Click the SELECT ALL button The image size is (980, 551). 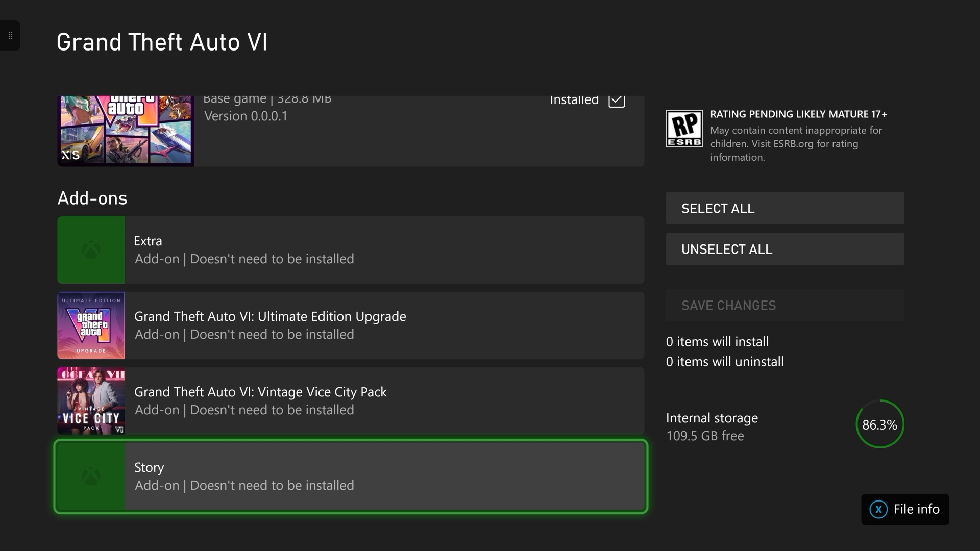tap(785, 208)
